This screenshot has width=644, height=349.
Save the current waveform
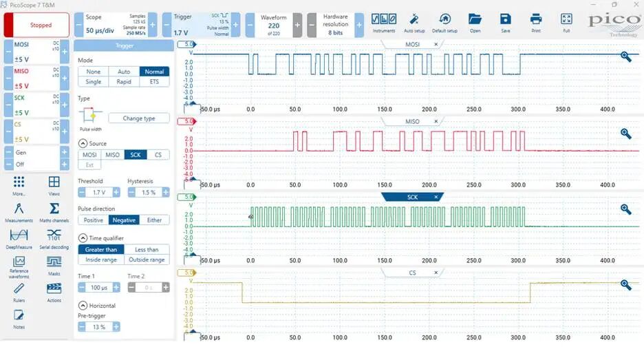(506, 23)
